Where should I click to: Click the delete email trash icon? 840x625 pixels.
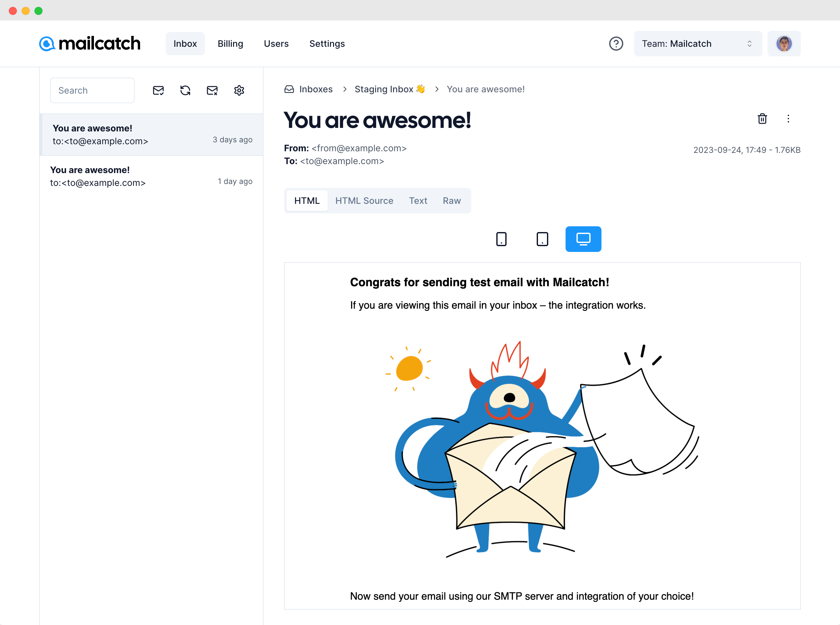point(762,119)
